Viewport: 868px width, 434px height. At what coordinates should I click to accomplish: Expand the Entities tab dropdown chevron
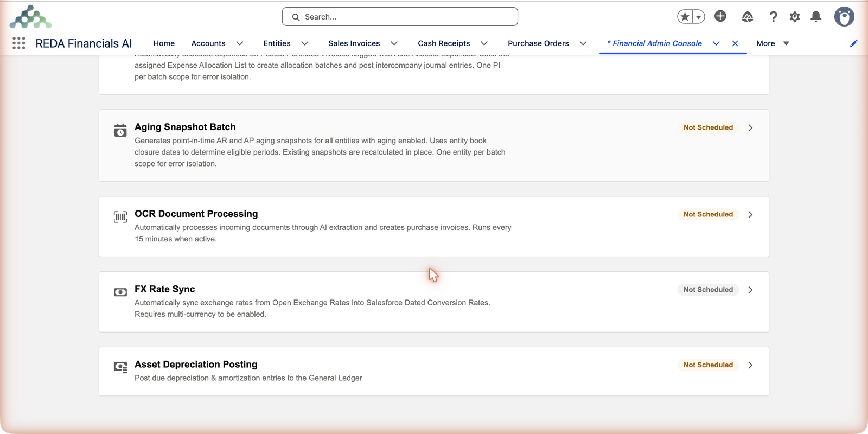(x=305, y=43)
